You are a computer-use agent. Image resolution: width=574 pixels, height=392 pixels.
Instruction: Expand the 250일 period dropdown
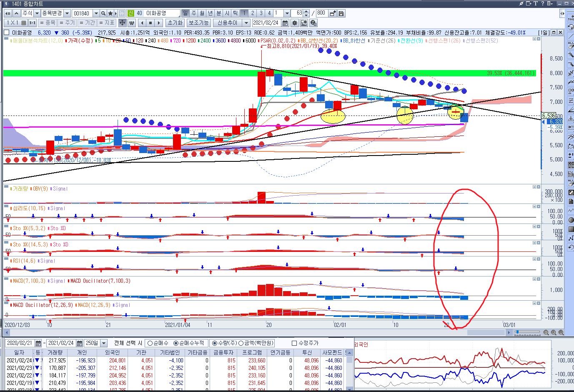(104, 343)
